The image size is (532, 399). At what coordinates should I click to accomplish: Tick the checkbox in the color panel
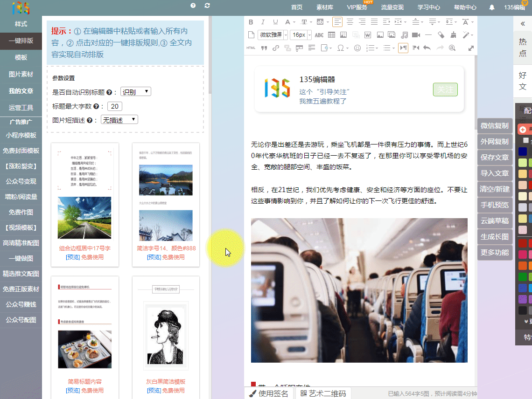click(x=526, y=140)
